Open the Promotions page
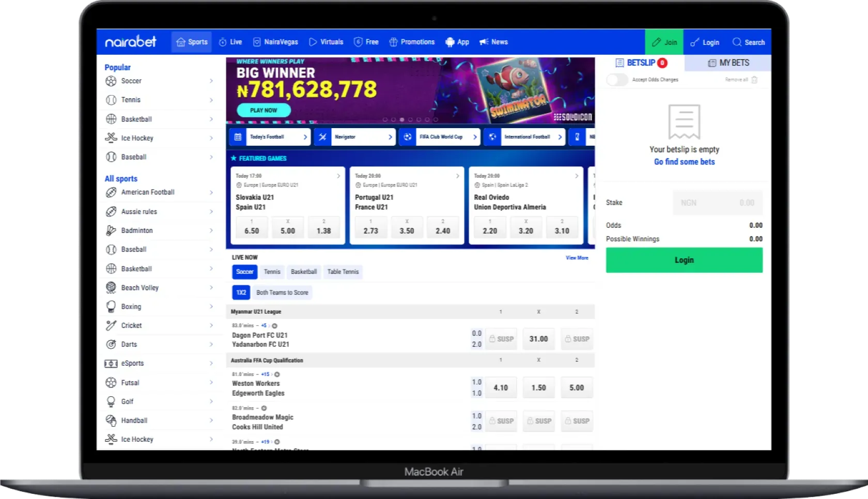This screenshot has height=499, width=868. 412,42
